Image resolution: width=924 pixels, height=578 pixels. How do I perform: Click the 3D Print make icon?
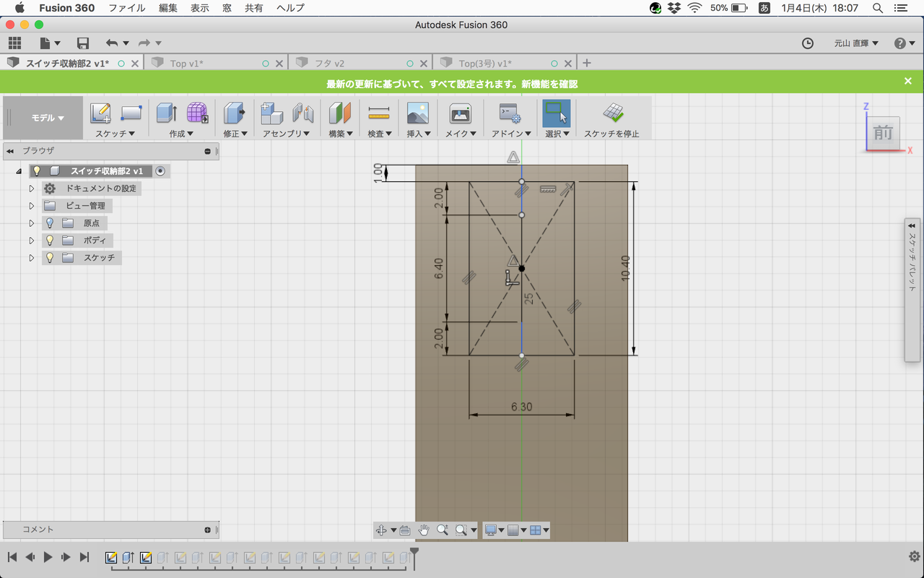461,113
